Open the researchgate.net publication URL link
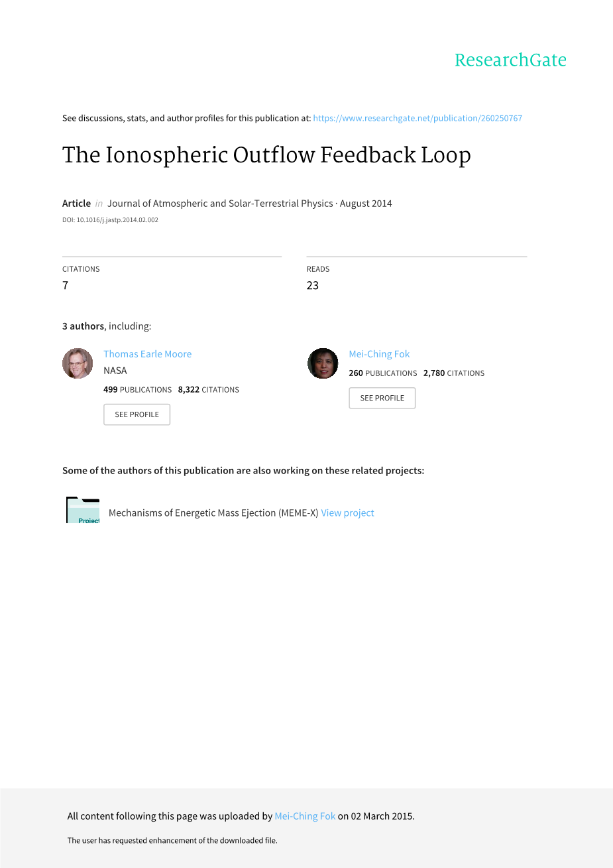 pyautogui.click(x=418, y=118)
